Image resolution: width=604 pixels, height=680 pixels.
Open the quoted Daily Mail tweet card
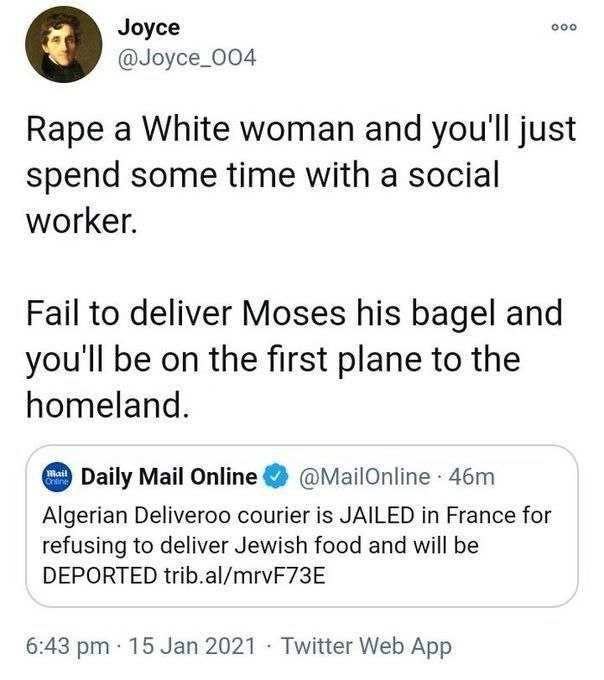(x=302, y=526)
